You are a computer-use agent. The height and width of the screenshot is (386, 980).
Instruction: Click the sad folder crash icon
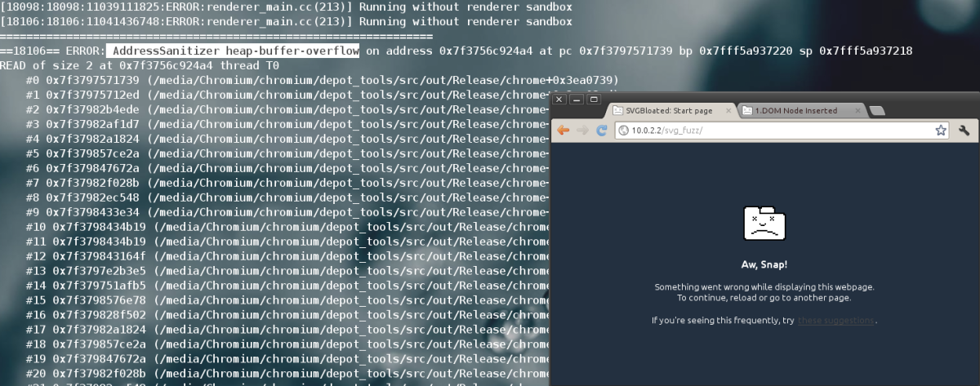(764, 224)
